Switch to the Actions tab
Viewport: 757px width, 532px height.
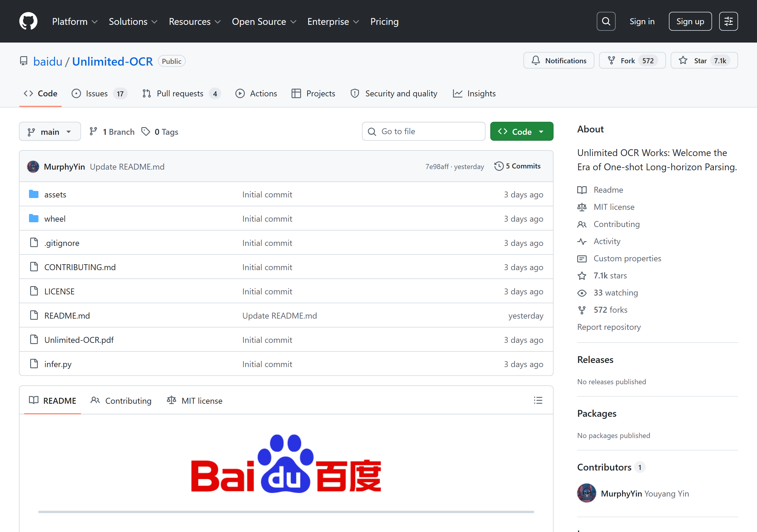256,94
